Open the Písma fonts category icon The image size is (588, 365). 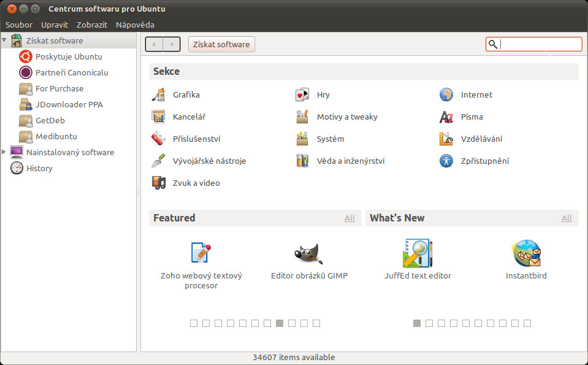pyautogui.click(x=446, y=117)
